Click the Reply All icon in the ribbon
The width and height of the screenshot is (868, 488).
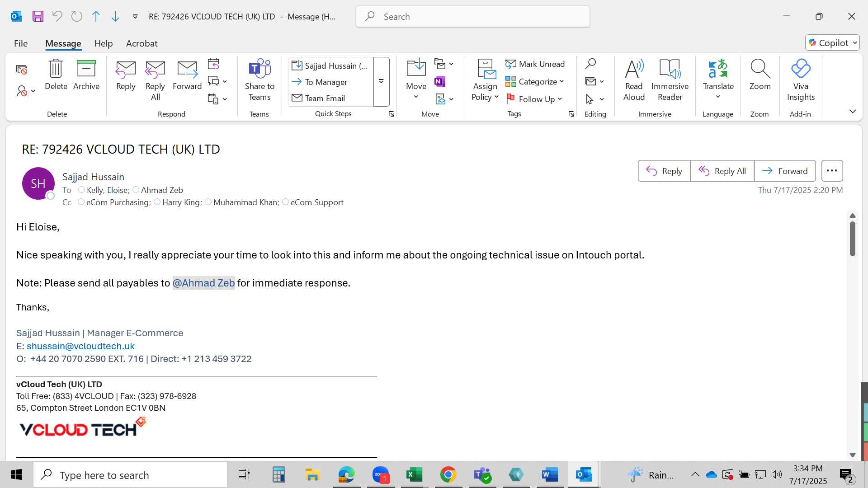pos(155,81)
